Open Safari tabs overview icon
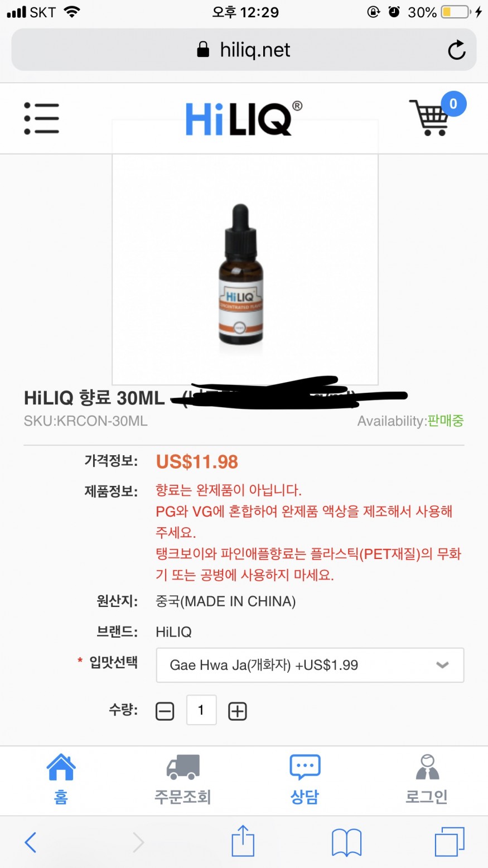This screenshot has height=868, width=488. point(450,841)
